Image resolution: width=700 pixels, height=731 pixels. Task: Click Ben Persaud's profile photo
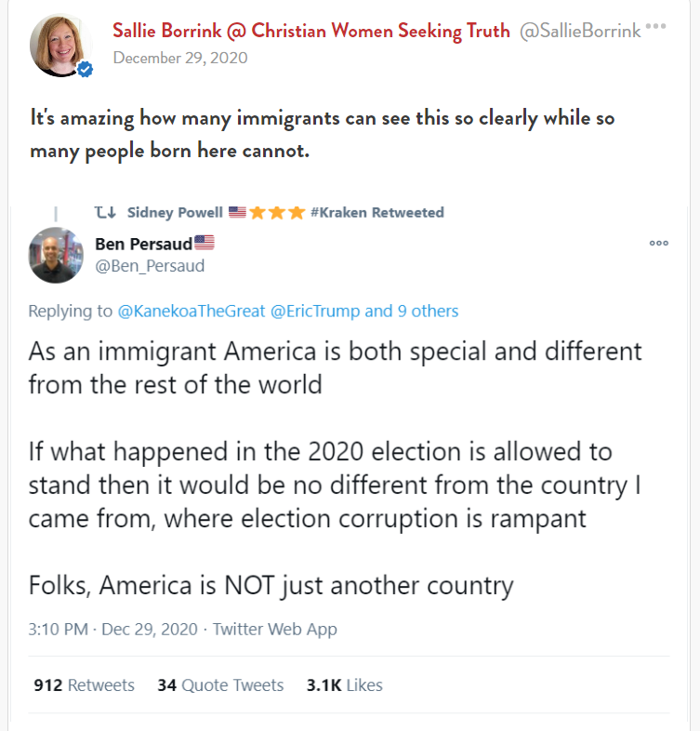(57, 255)
